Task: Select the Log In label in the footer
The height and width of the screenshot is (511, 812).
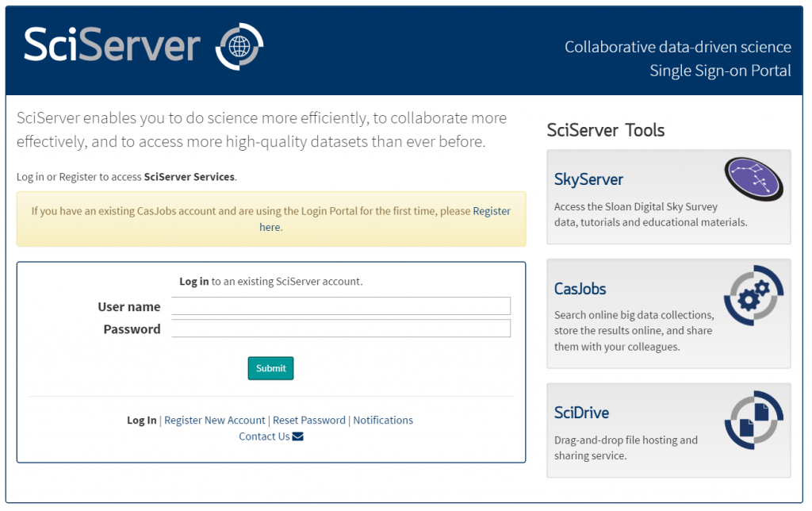Action: [x=141, y=420]
